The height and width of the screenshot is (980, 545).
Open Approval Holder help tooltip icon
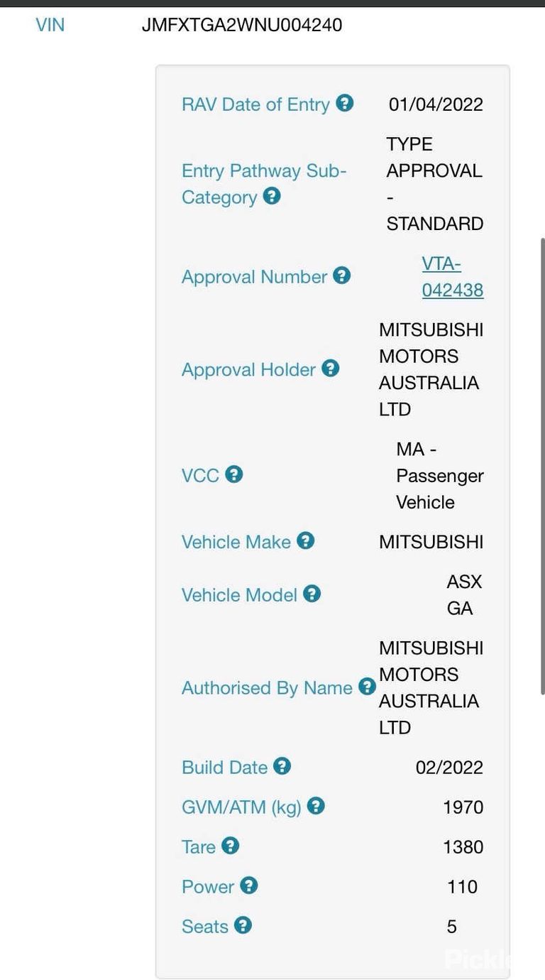(331, 368)
